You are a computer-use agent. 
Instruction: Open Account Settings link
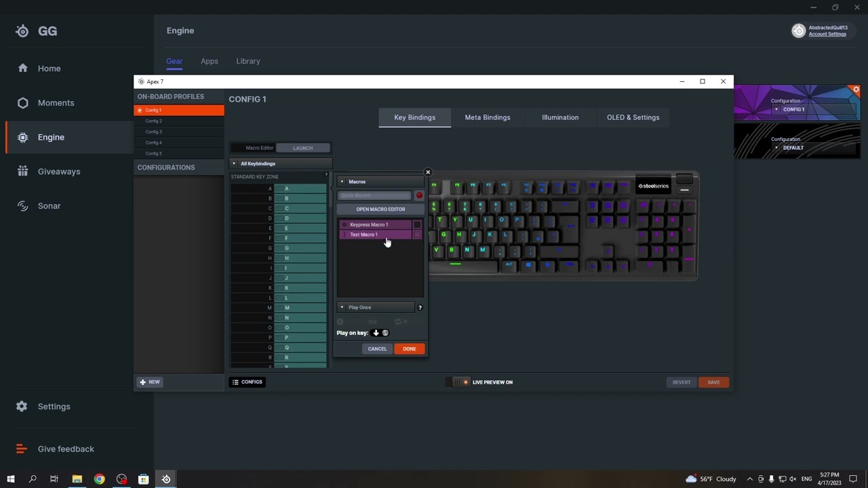[827, 34]
